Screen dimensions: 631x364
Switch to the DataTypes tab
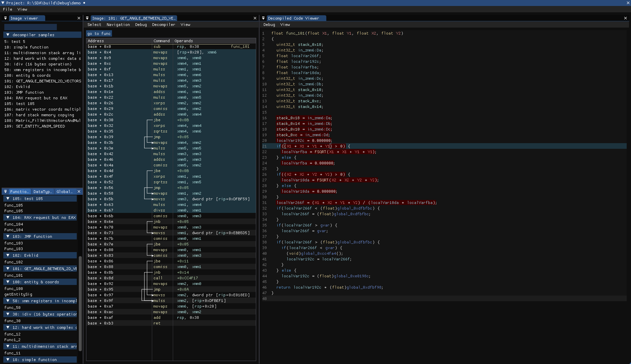tap(43, 192)
